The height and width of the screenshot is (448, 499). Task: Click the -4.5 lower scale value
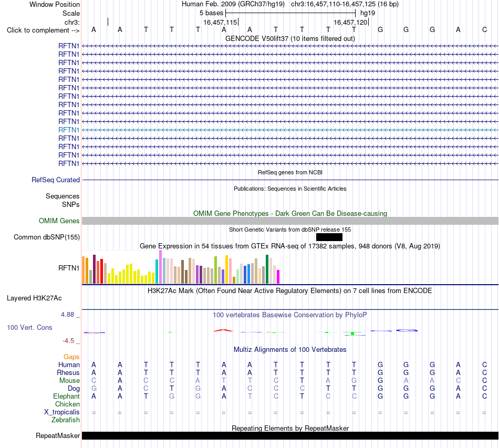tap(68, 341)
